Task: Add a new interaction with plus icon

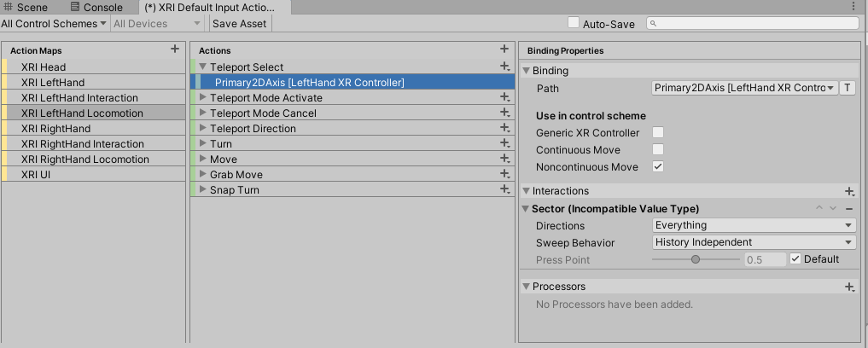Action: [x=849, y=192]
